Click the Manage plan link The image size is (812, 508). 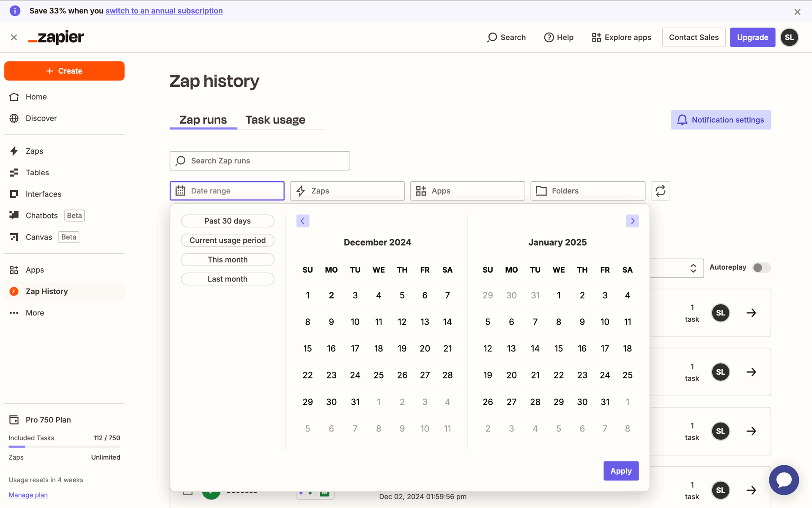(28, 495)
